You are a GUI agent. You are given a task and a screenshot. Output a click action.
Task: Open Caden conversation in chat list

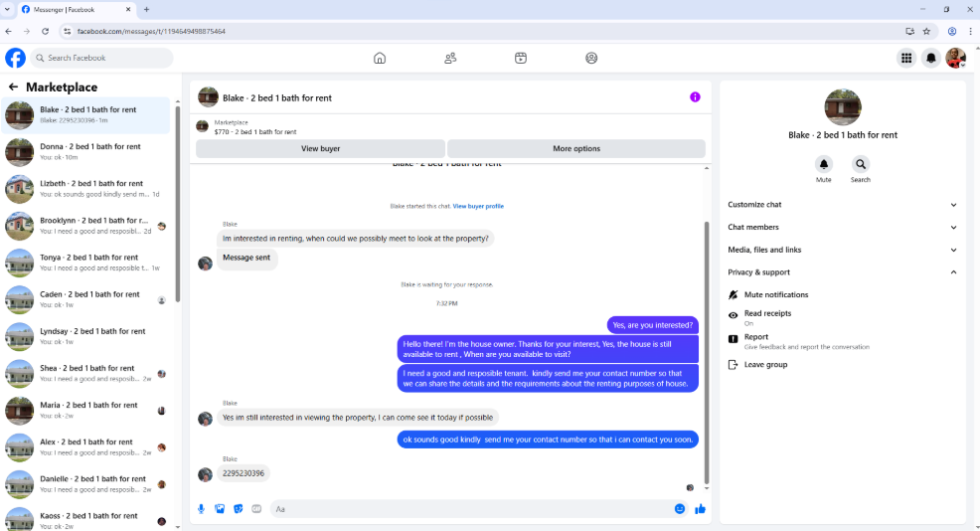tap(85, 299)
